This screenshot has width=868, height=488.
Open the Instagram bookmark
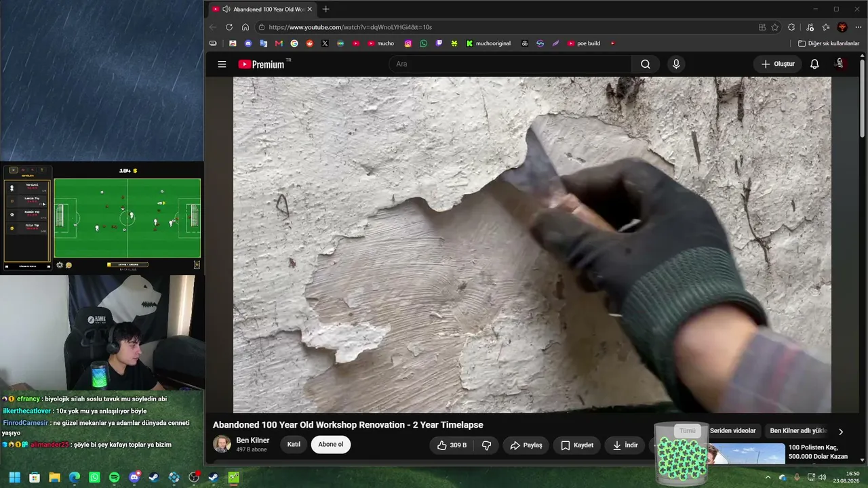pos(408,43)
